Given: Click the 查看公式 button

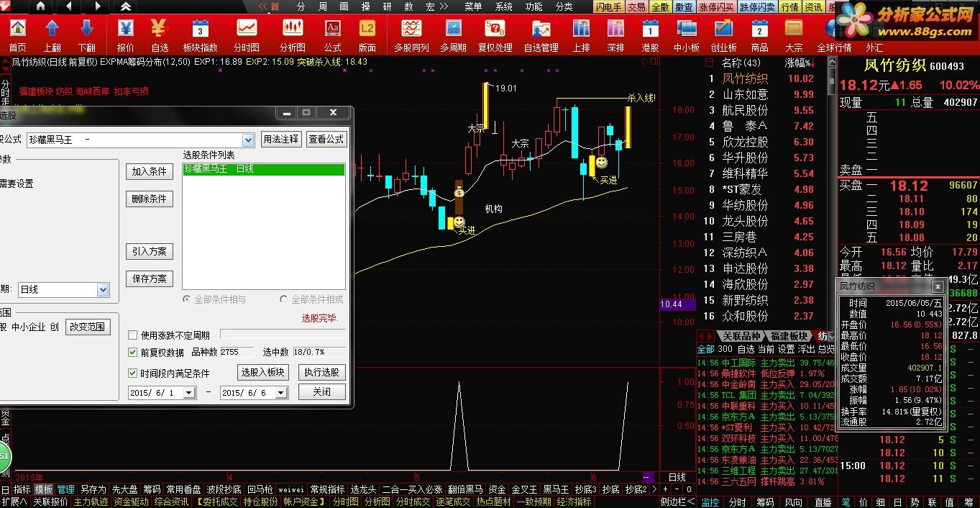Looking at the screenshot, I should click(326, 139).
